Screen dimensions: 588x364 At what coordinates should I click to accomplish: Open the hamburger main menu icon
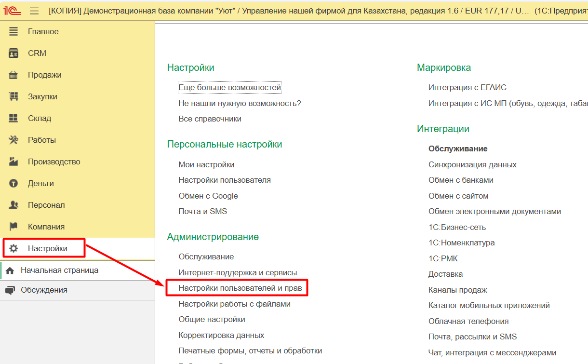point(34,11)
